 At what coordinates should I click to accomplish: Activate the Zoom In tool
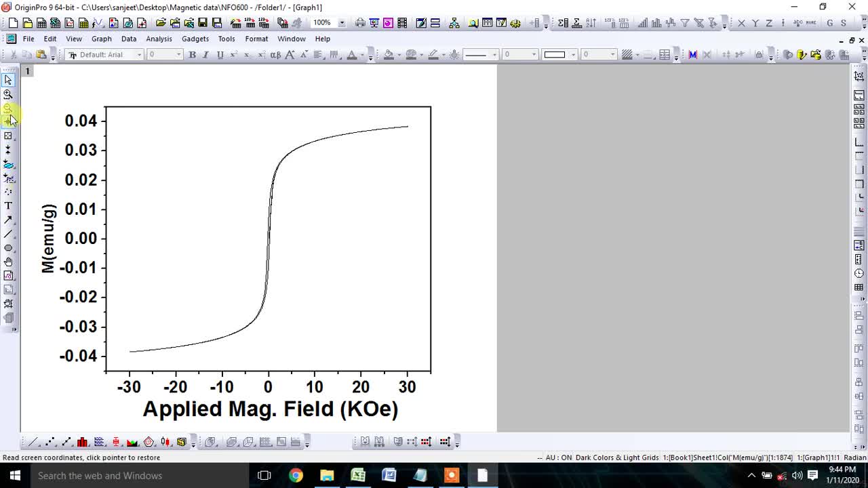click(x=8, y=94)
